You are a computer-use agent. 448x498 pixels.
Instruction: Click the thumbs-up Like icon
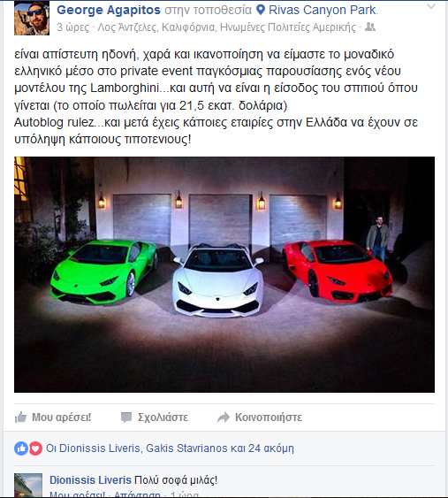coord(20,417)
